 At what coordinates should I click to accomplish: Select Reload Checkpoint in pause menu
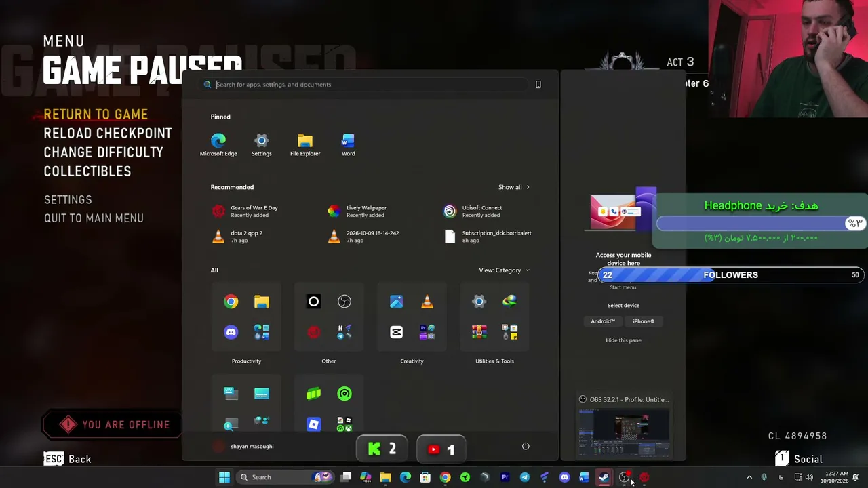[x=108, y=134]
